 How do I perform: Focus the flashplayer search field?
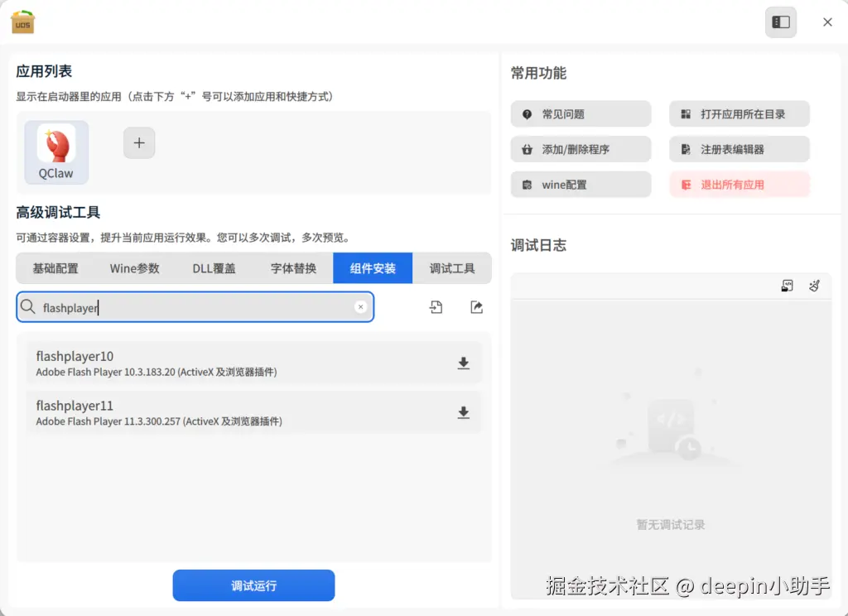click(195, 307)
